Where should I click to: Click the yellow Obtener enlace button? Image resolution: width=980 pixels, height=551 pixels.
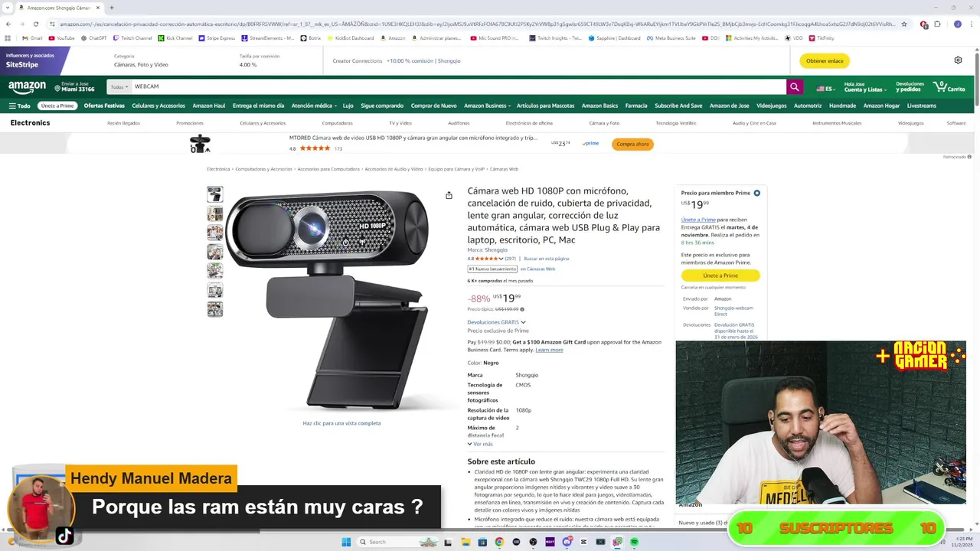tap(825, 60)
